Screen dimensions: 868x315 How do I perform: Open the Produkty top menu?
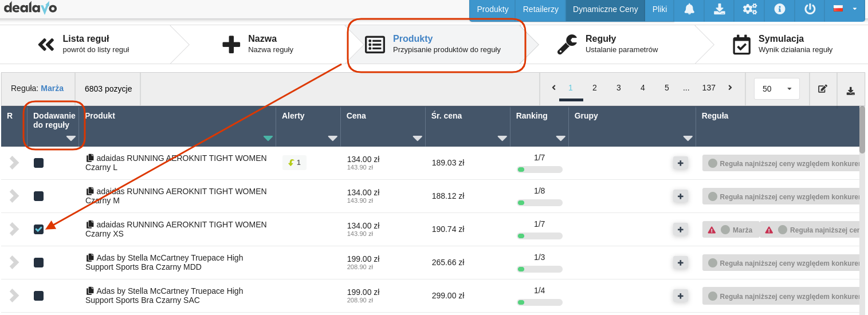point(493,9)
